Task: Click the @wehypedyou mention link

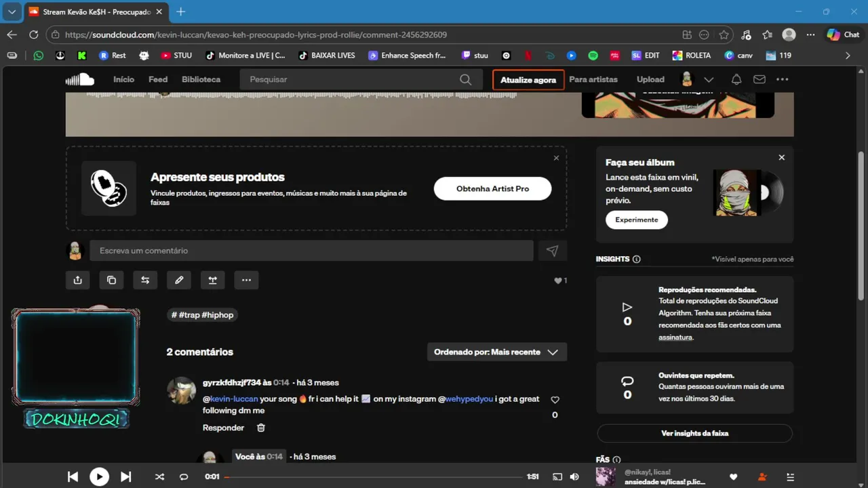Action: [465, 399]
